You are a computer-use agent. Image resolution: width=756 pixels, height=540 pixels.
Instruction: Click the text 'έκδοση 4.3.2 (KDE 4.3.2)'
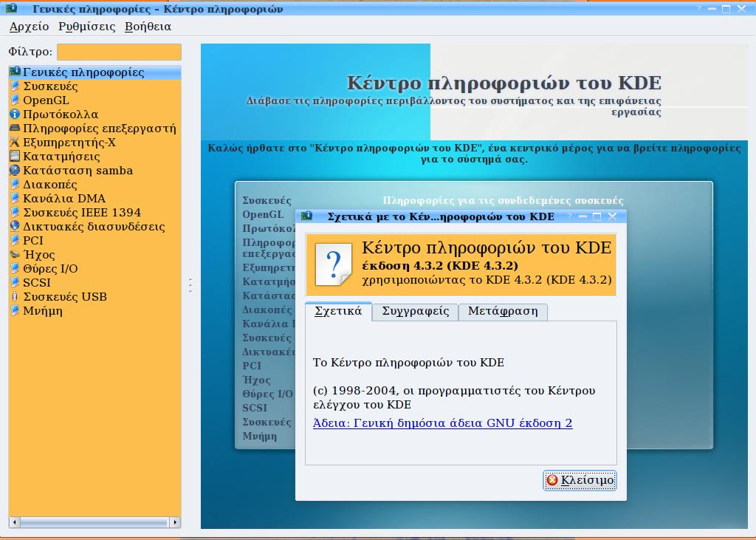coord(440,265)
